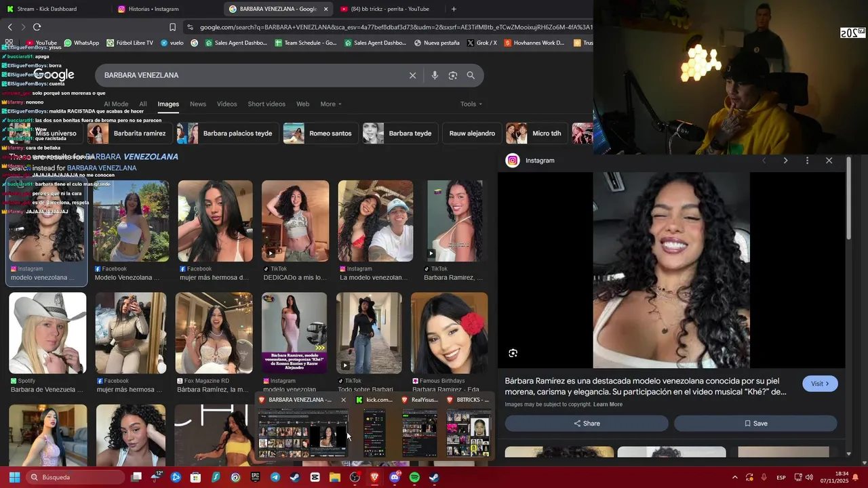Open Lens on the previewed image
The width and height of the screenshot is (868, 488).
click(x=513, y=353)
